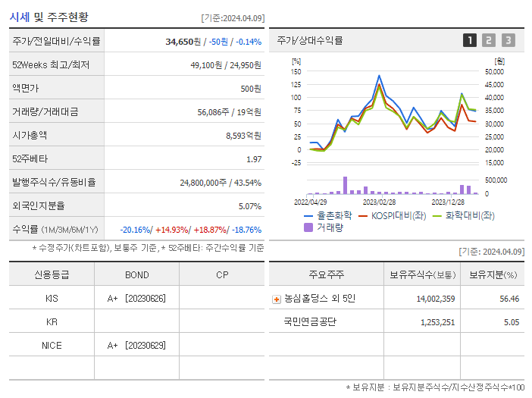Click the 52주베타 label
Screen dimensions: 532x398
[30, 158]
